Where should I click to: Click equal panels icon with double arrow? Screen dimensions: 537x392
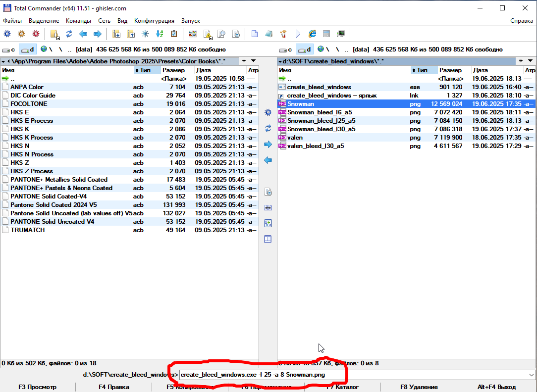coord(268,207)
